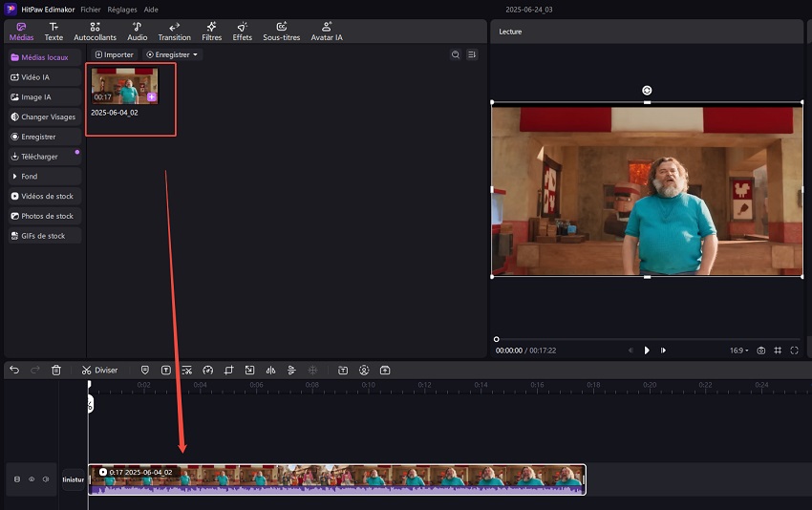This screenshot has height=510, width=812.
Task: Click the AI portrait circle icon
Action: 364,371
